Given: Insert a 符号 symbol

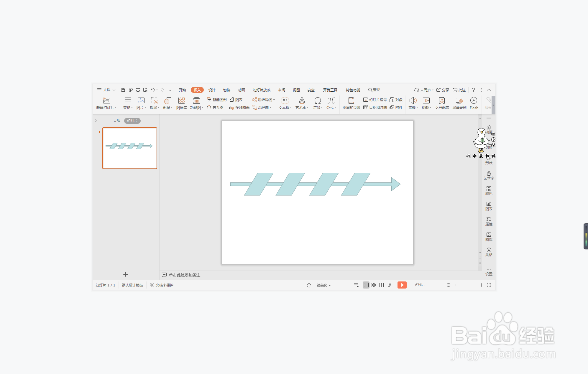Looking at the screenshot, I should point(318,103).
